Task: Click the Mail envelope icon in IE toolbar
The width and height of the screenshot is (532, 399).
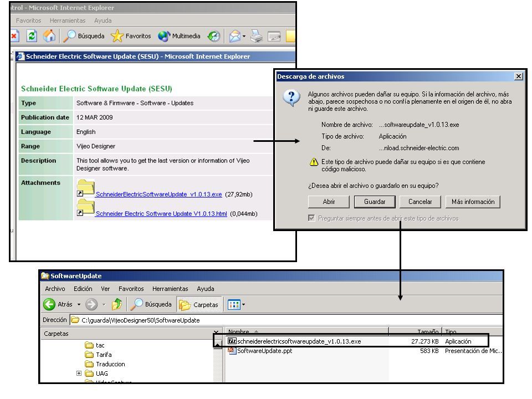Action: click(x=235, y=36)
